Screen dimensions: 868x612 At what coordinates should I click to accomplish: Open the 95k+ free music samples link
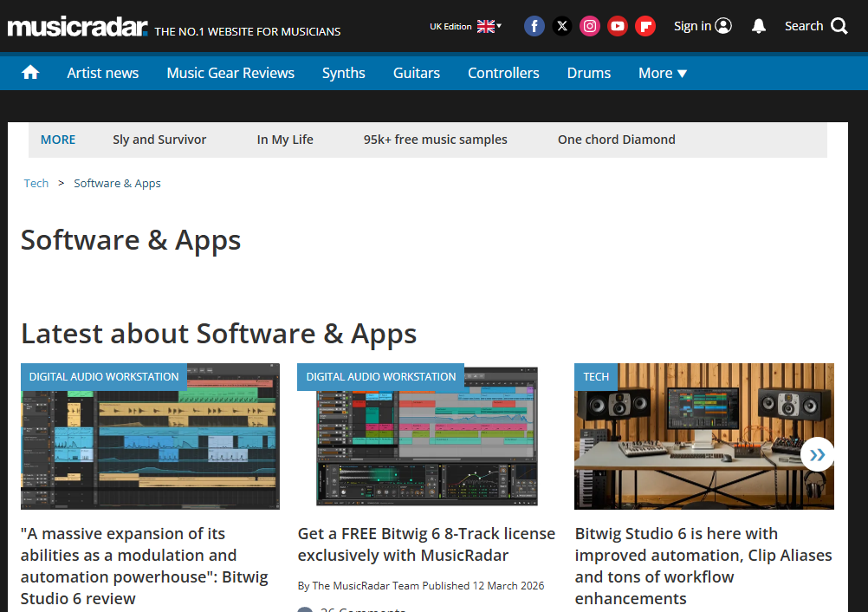point(435,140)
